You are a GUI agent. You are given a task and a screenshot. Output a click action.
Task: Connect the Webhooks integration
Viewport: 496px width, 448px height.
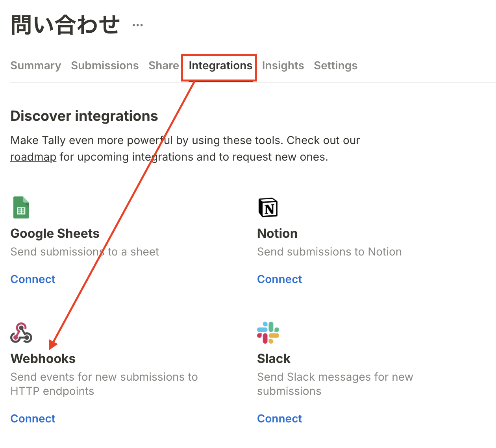point(33,418)
